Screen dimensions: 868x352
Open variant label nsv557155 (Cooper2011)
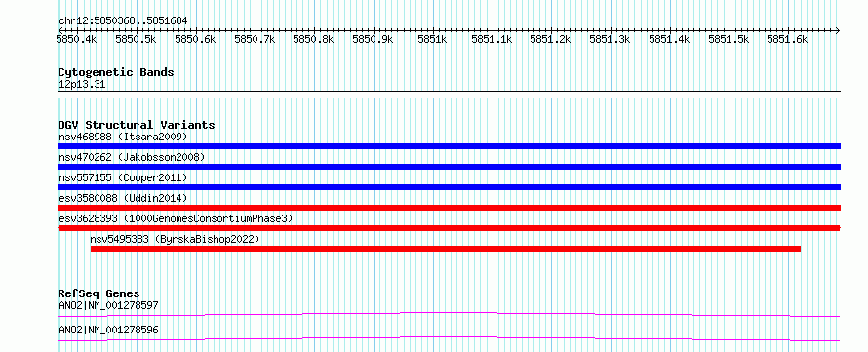click(123, 177)
